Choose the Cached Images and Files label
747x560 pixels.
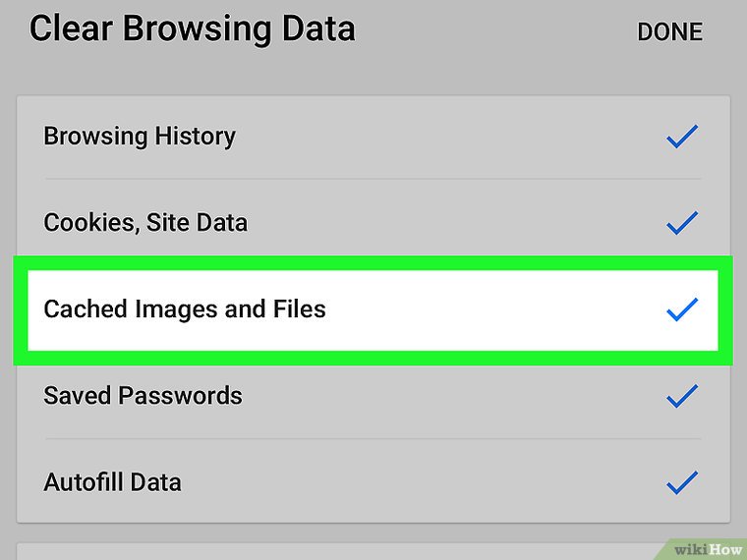click(x=185, y=308)
